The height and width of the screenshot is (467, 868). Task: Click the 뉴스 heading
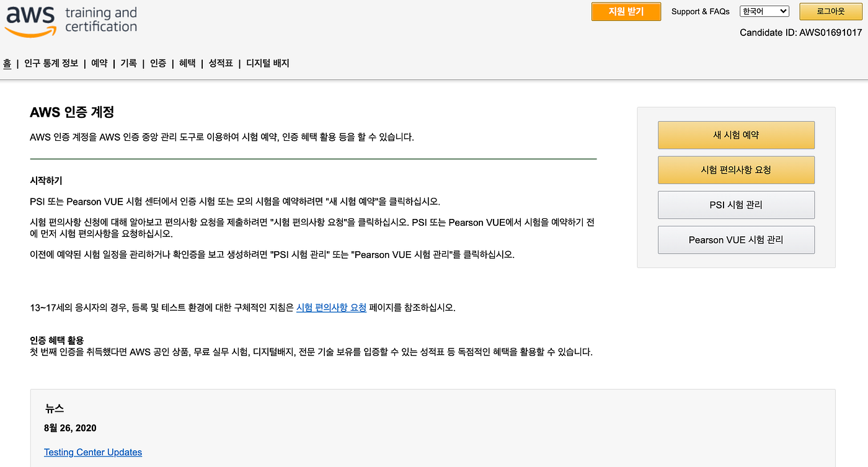54,408
